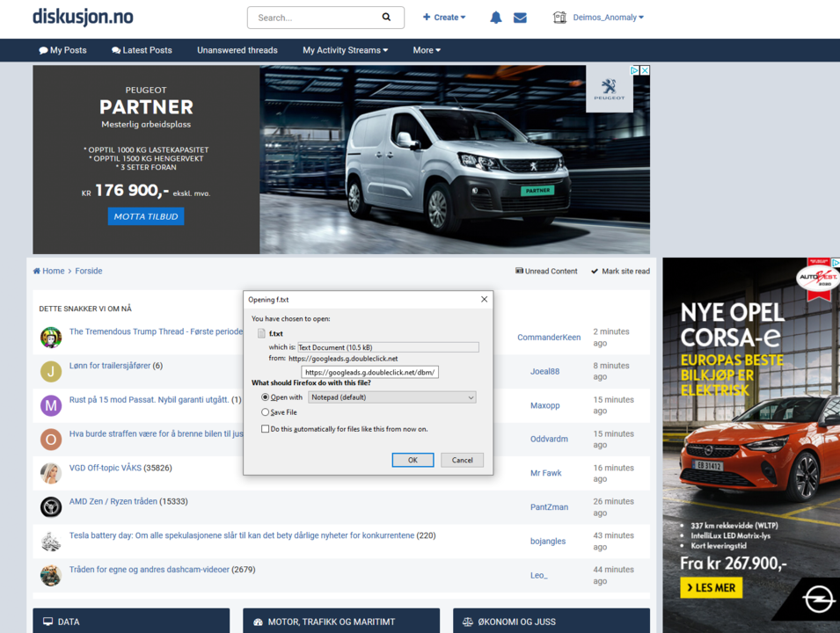Click the yellow J avatar
The image size is (840, 633).
(x=51, y=372)
